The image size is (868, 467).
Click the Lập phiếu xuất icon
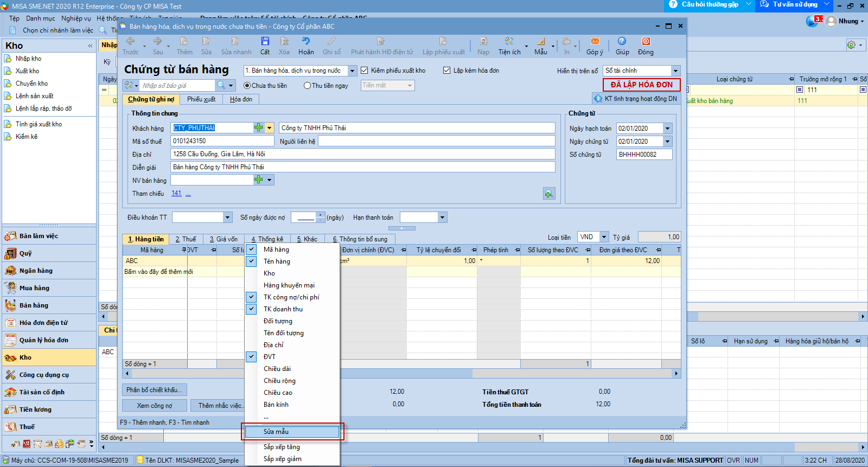(443, 41)
